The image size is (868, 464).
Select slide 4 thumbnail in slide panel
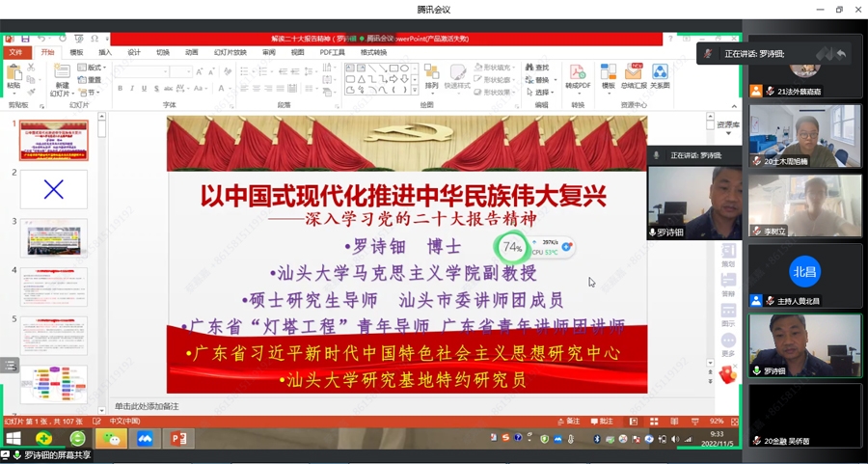[x=54, y=287]
